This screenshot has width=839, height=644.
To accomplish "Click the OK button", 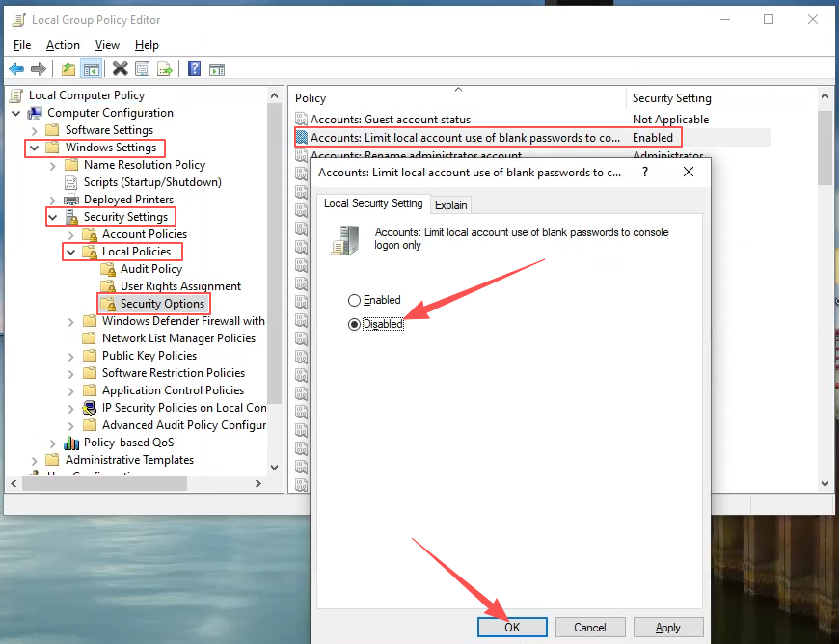I will [512, 627].
